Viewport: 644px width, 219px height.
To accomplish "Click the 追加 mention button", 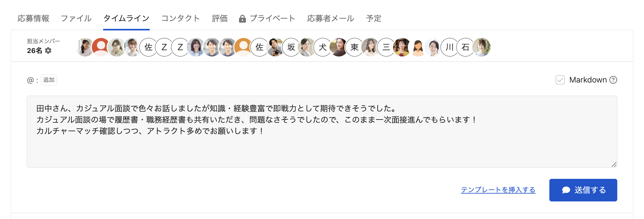I will pos(49,80).
